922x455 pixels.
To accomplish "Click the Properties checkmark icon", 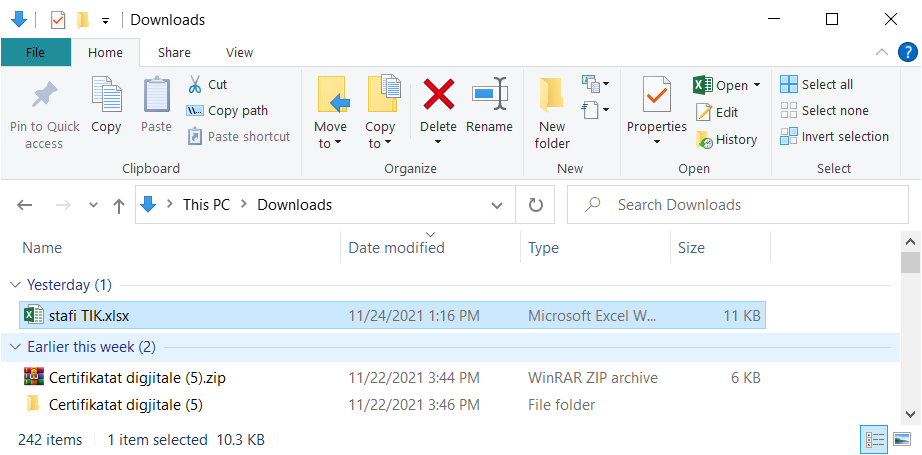I will (x=656, y=94).
